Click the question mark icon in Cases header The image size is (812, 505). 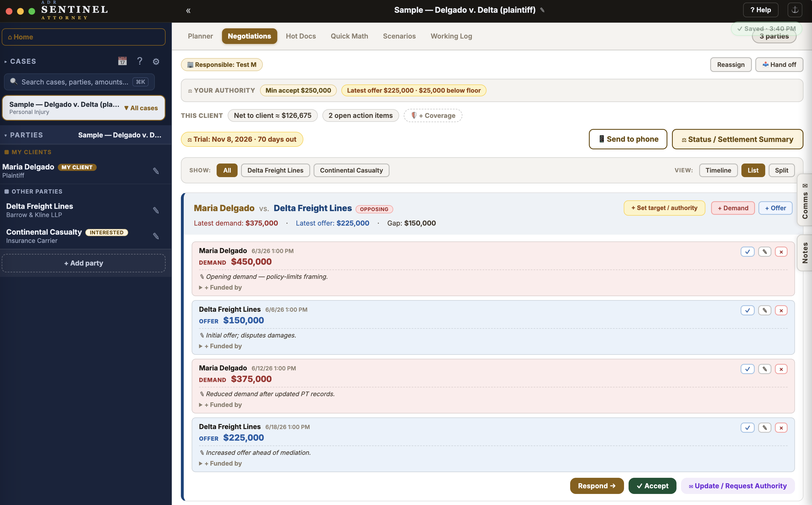[140, 61]
